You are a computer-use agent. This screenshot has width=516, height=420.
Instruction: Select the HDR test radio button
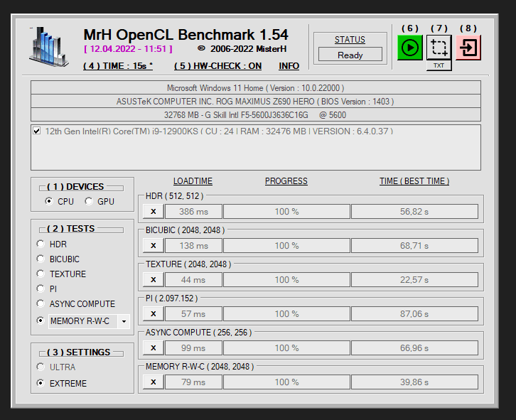[x=41, y=244]
